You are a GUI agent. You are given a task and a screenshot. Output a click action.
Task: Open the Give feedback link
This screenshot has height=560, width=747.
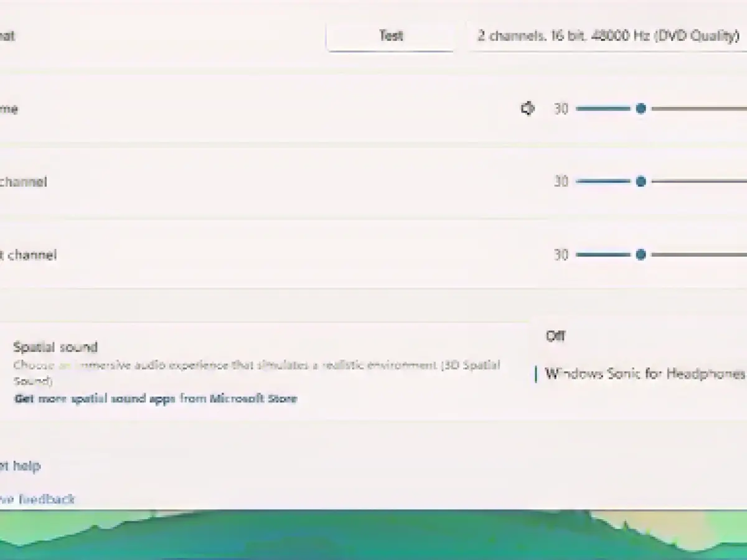pos(37,499)
